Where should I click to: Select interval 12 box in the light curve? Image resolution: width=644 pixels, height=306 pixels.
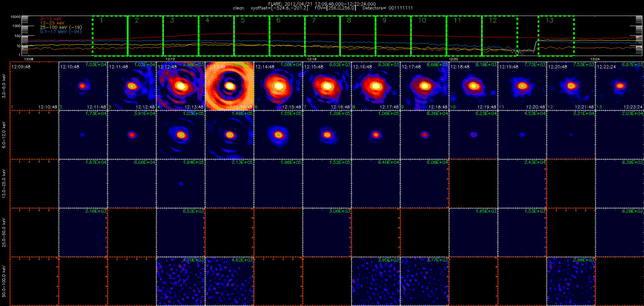500,36
